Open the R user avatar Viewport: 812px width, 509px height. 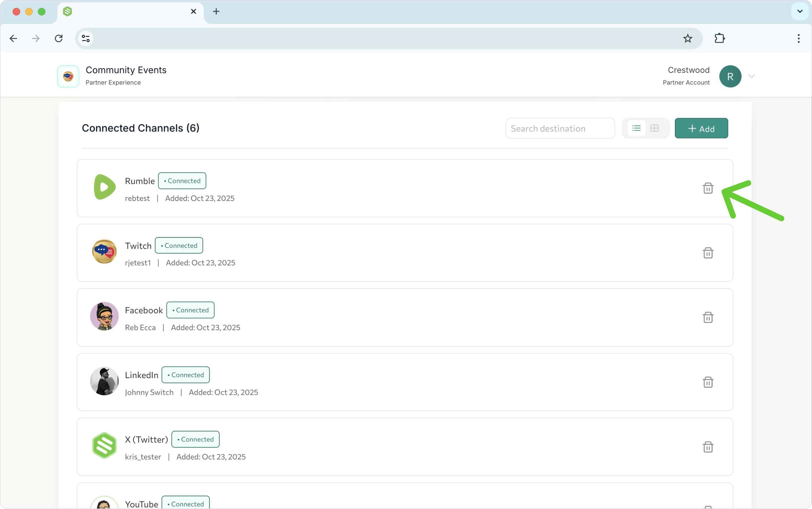click(x=730, y=76)
